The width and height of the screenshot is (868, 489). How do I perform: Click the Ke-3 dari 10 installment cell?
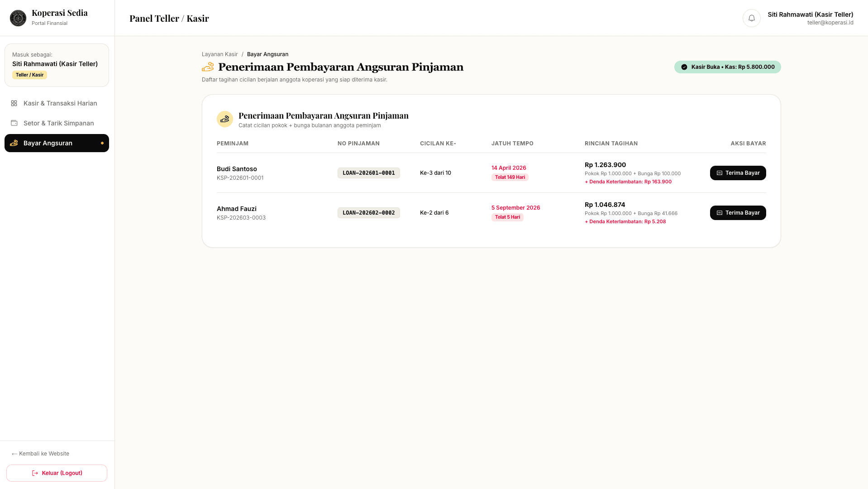(x=435, y=173)
